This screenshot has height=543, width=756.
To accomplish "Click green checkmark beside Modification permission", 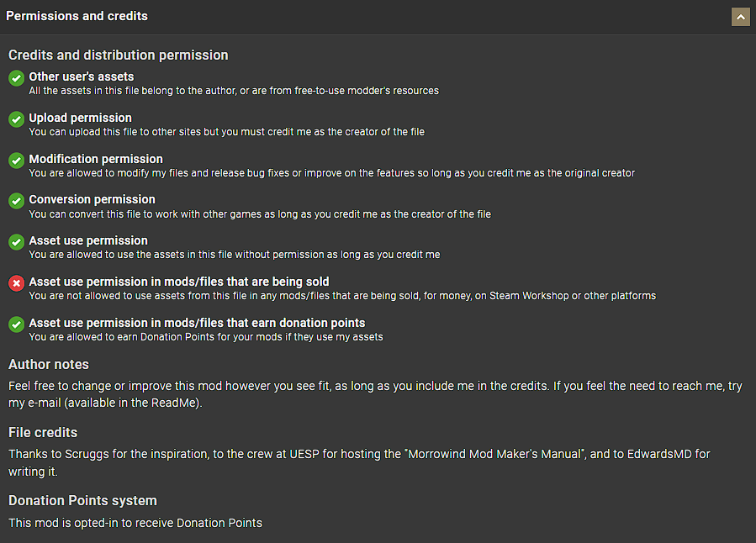I will (16, 161).
